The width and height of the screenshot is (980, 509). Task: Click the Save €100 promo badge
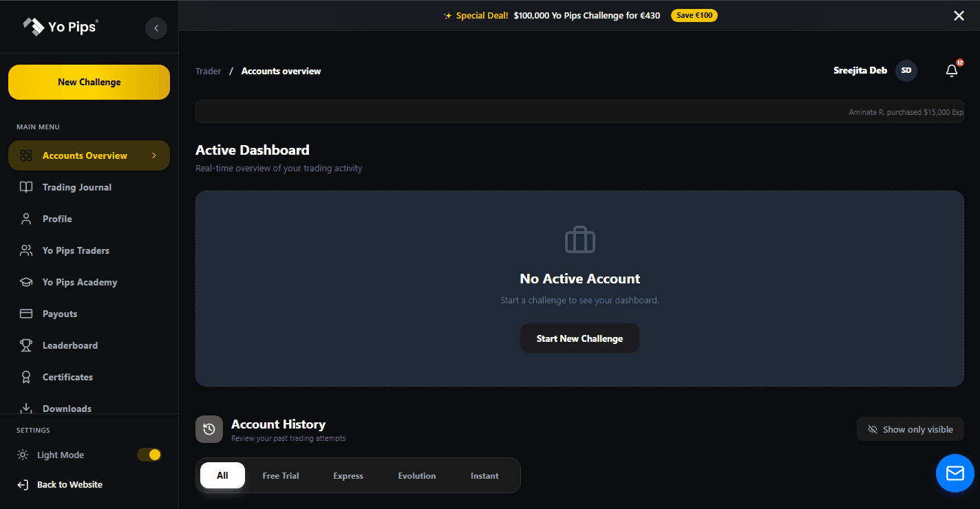click(x=694, y=15)
